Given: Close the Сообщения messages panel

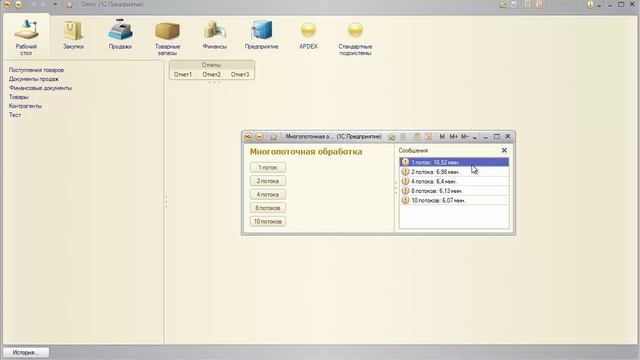Looking at the screenshot, I should [504, 150].
